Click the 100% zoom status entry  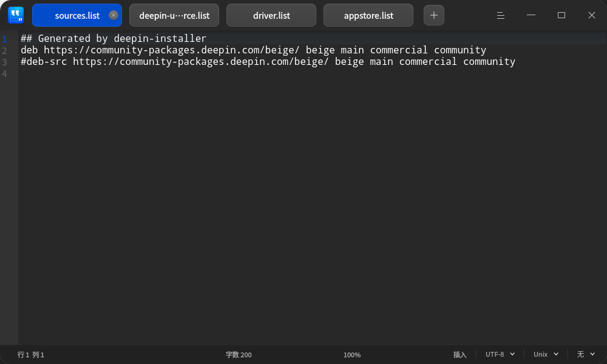coord(352,355)
